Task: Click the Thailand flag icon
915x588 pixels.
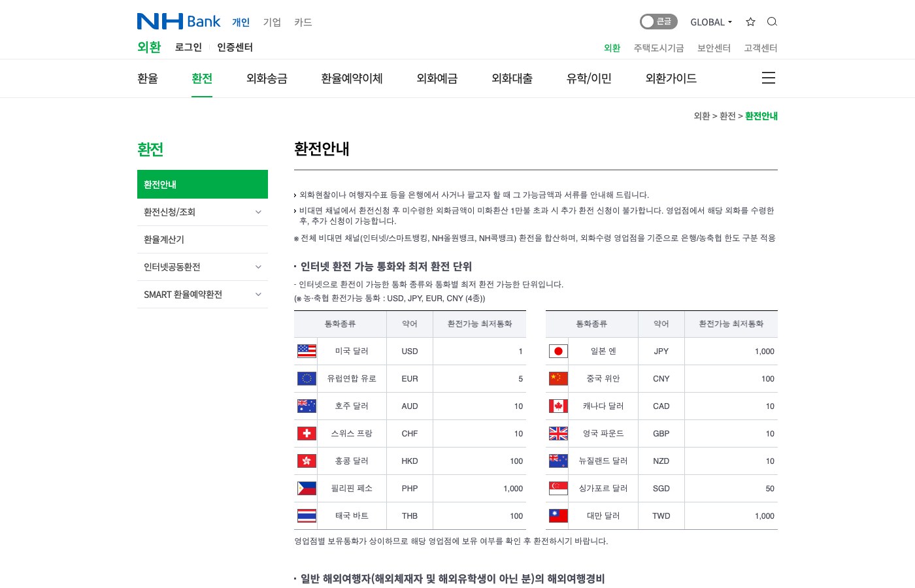Action: tap(307, 515)
